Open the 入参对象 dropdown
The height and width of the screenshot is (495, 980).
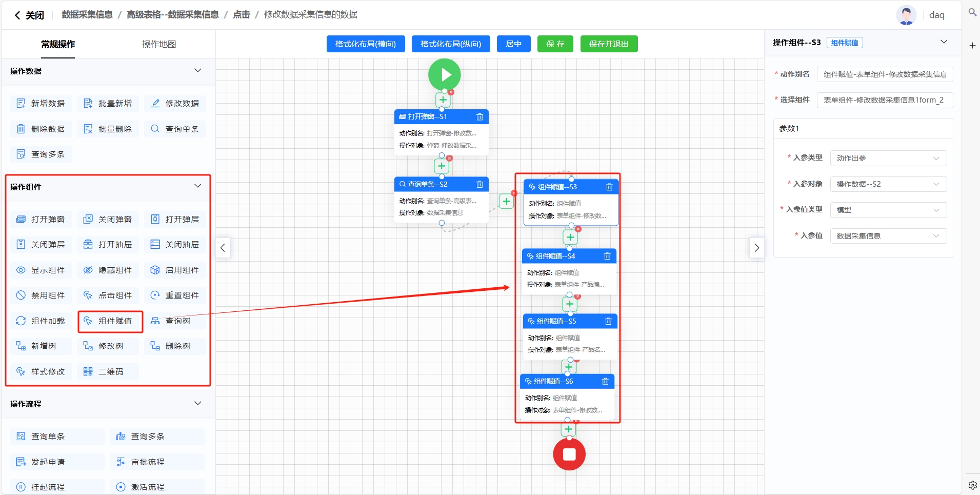[x=888, y=184]
